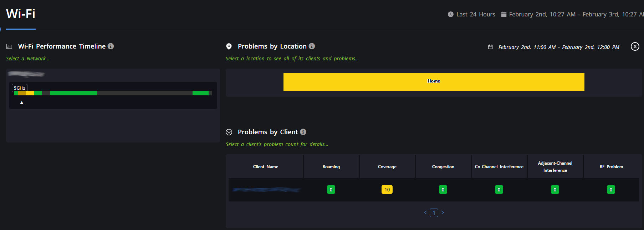
Task: Click the Roaming problem count badge 0
Action: coord(331,190)
